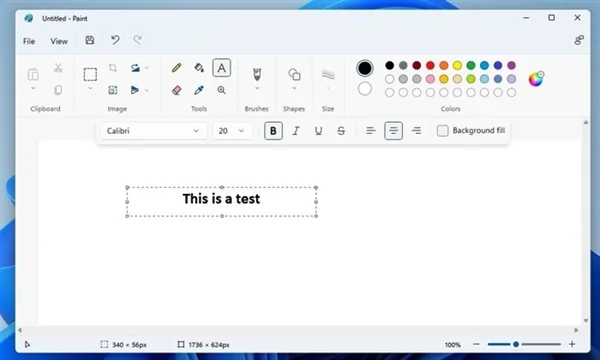The width and height of the screenshot is (600, 360).
Task: Expand the Brushes options chevron
Action: (257, 88)
